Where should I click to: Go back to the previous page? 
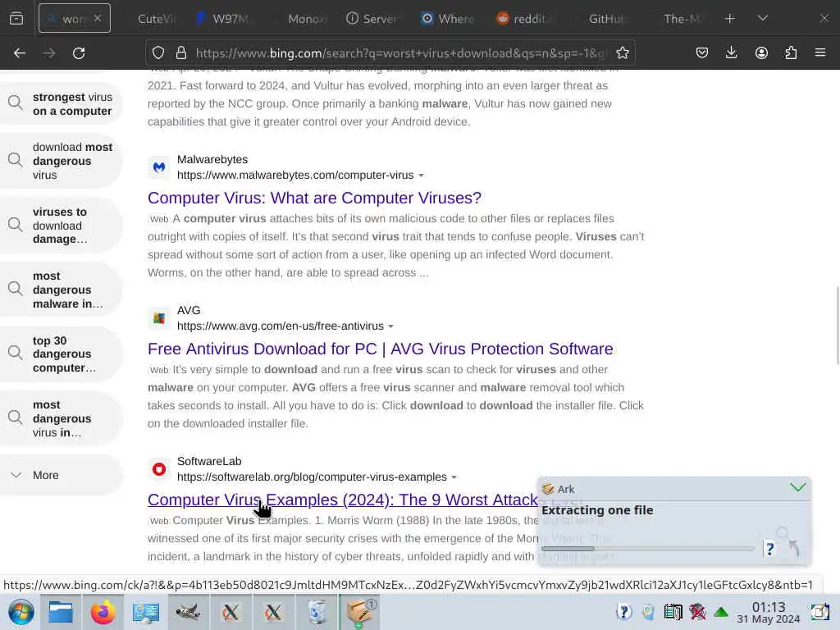tap(20, 53)
